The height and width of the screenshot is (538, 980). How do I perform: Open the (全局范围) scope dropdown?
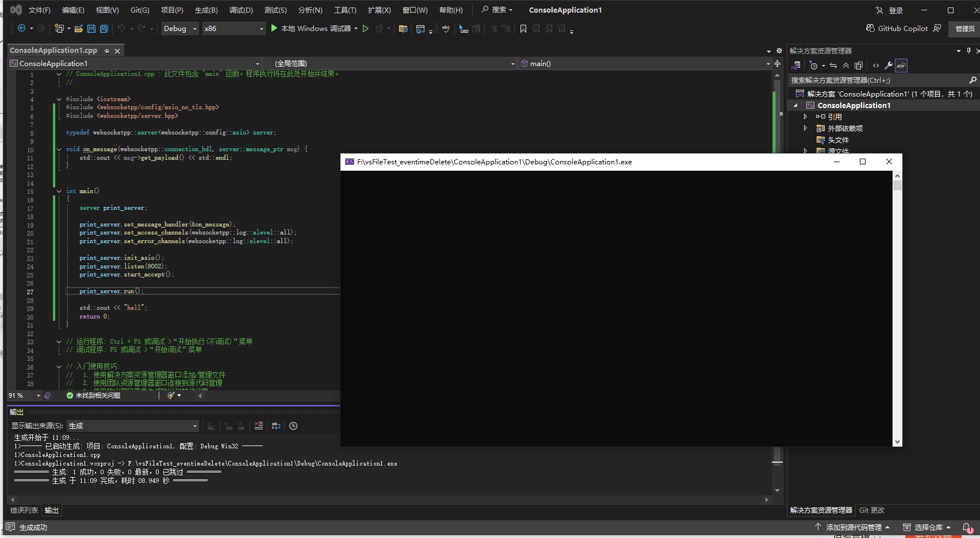(x=390, y=64)
